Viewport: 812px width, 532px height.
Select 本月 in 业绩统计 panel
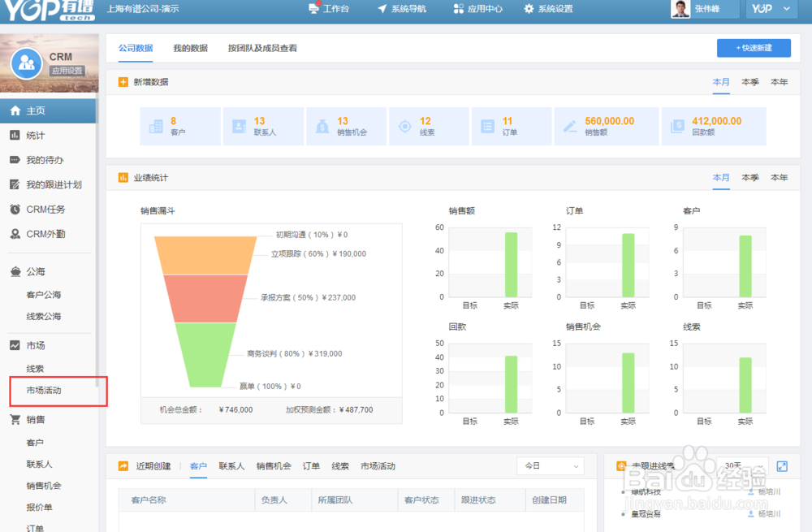point(721,178)
